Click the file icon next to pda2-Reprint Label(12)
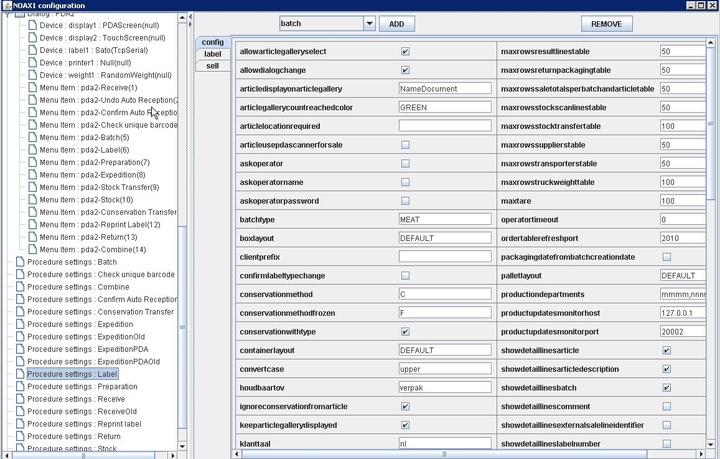The width and height of the screenshot is (720, 459). 32,224
